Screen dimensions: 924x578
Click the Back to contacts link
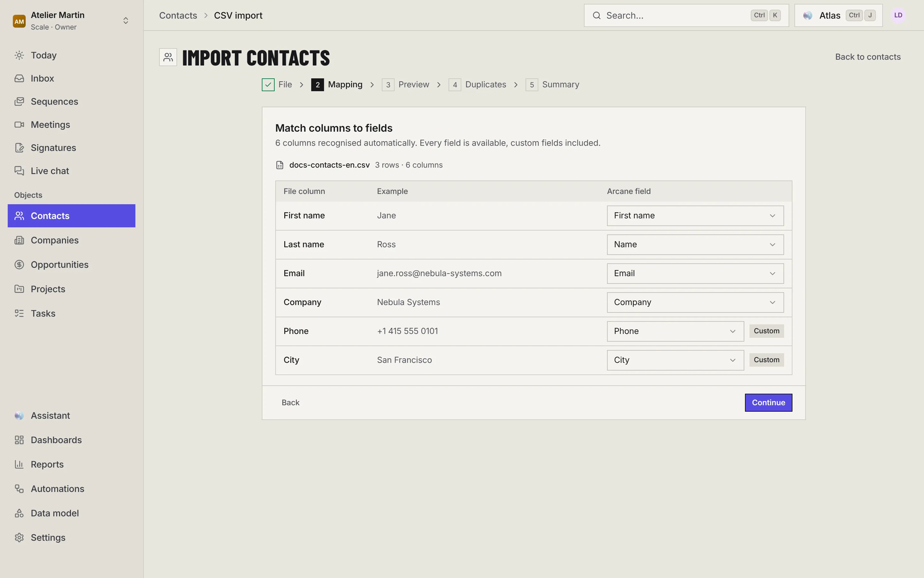868,57
